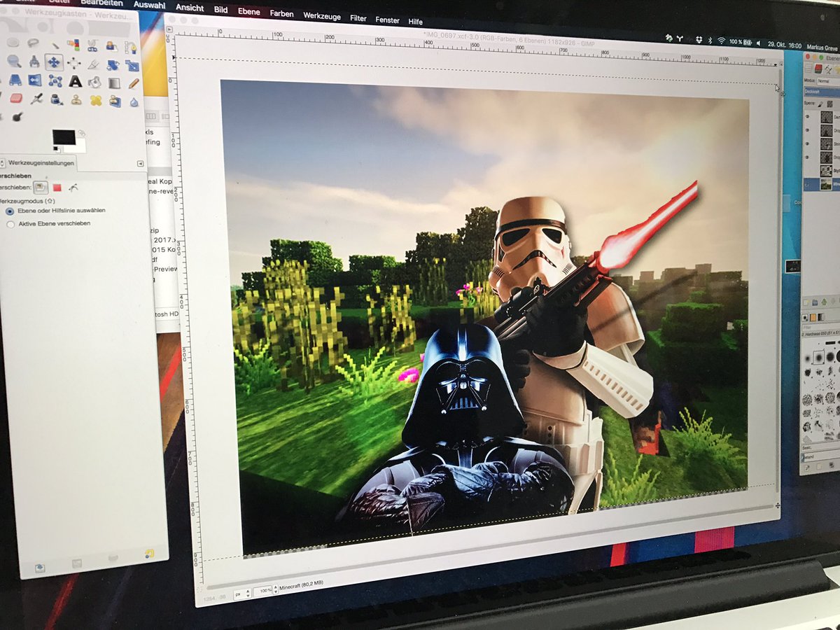This screenshot has width=840, height=630.
Task: Choose 'Aktive Ebene verschieben' radio option
Action: click(x=10, y=224)
